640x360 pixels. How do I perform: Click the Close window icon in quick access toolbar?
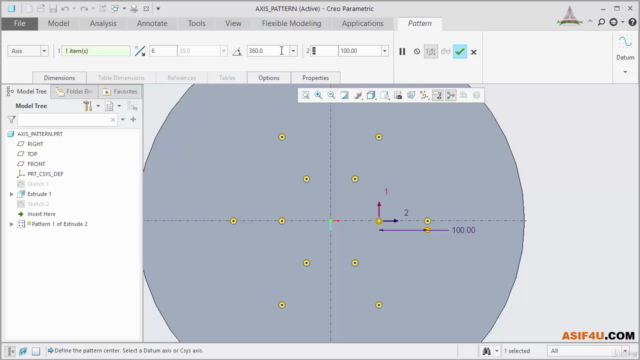click(x=146, y=9)
